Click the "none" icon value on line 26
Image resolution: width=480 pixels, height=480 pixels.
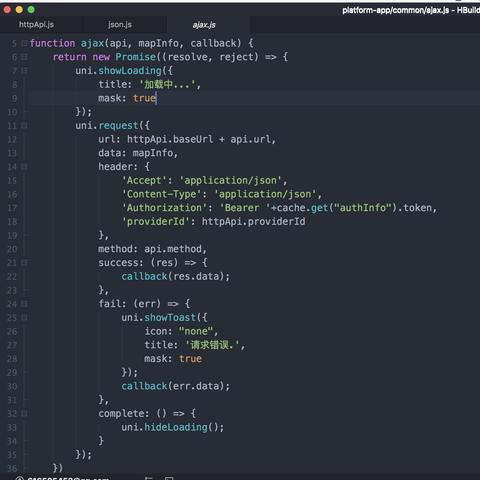pyautogui.click(x=196, y=331)
